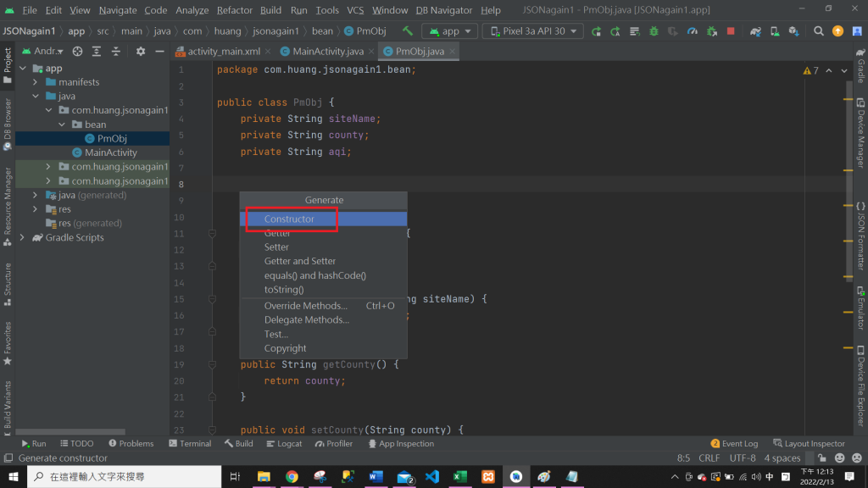Open the Favorites side panel
Viewport: 868px width, 488px height.
(x=7, y=343)
